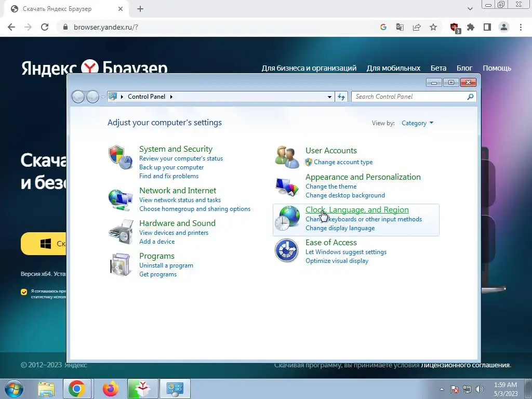Click Let Windows suggest settings link

(345, 252)
